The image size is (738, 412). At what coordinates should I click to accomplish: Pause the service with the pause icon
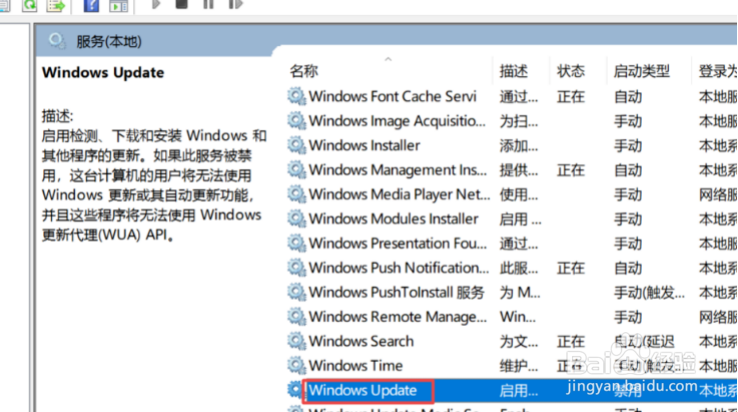(208, 4)
